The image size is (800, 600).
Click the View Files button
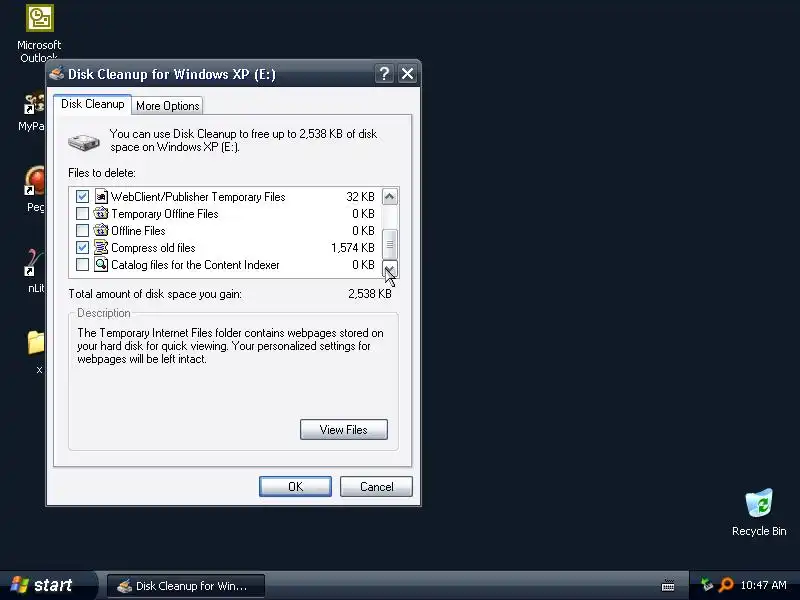coord(343,430)
